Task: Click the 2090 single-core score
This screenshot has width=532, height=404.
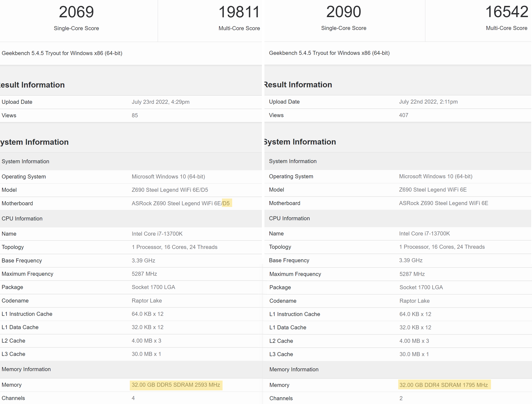Action: click(343, 12)
